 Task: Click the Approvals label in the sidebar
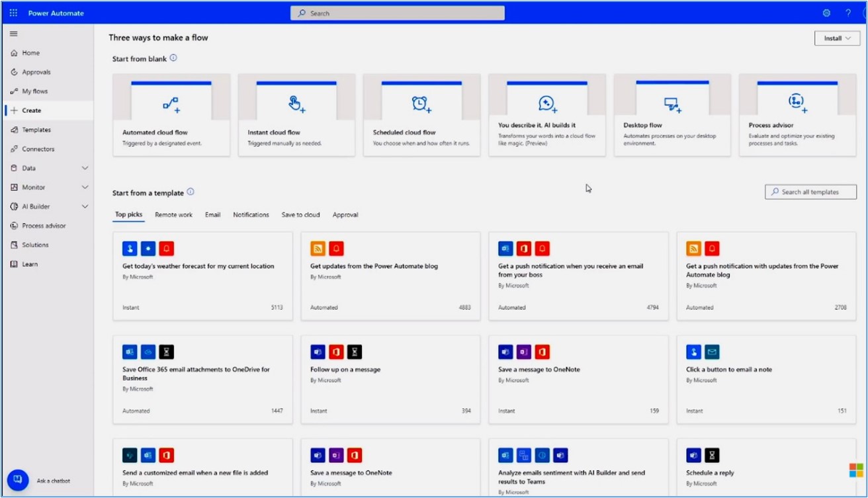point(36,72)
